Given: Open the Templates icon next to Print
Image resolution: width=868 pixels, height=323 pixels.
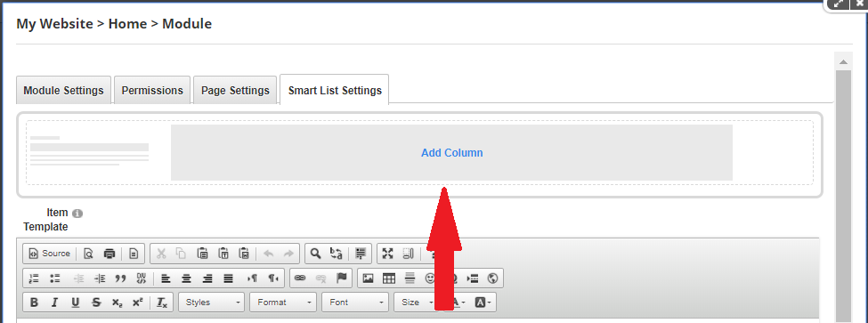Looking at the screenshot, I should tap(134, 254).
